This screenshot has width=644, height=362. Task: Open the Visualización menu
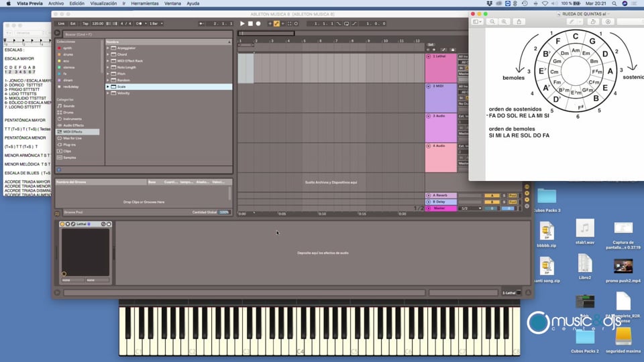tap(103, 3)
